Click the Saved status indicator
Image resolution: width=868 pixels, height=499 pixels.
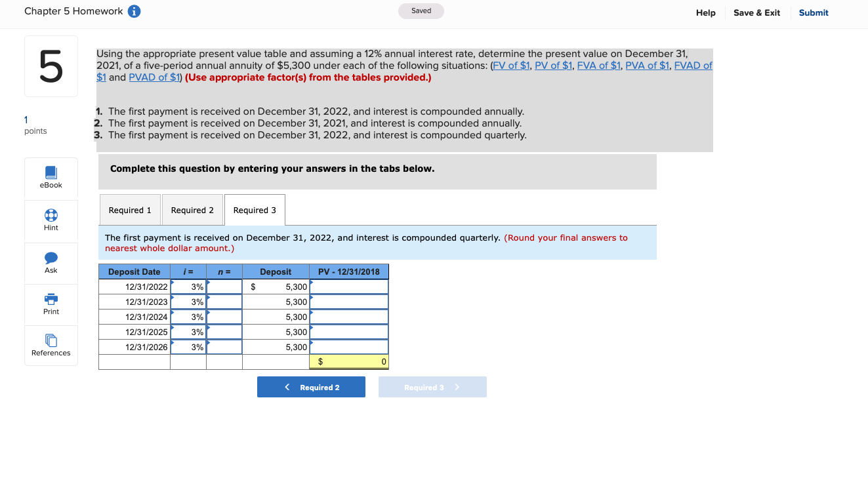pos(421,10)
